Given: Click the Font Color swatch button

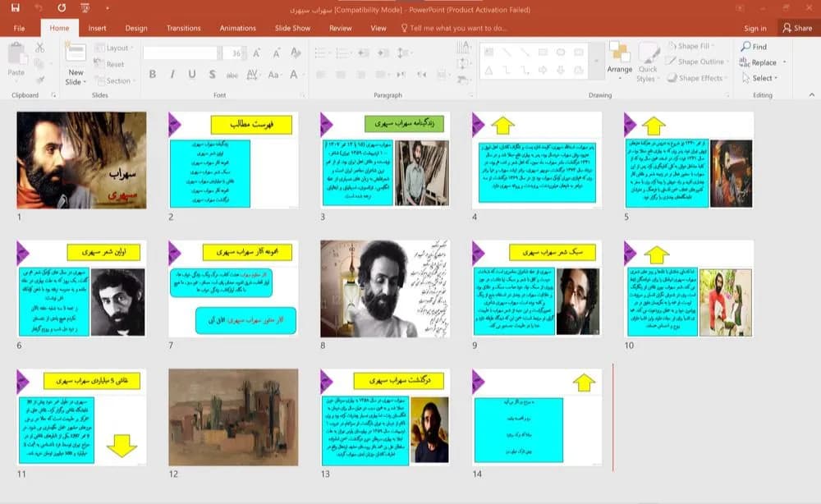Looking at the screenshot, I should [x=294, y=75].
